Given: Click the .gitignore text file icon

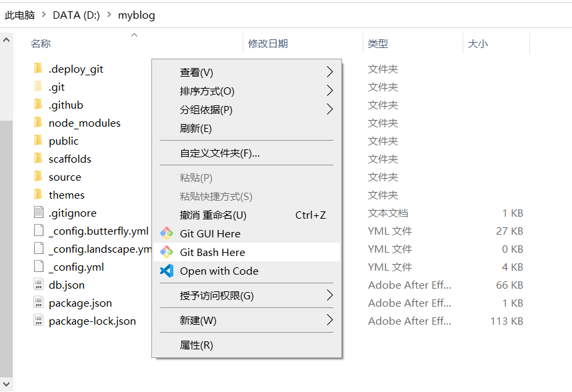Looking at the screenshot, I should coord(38,213).
